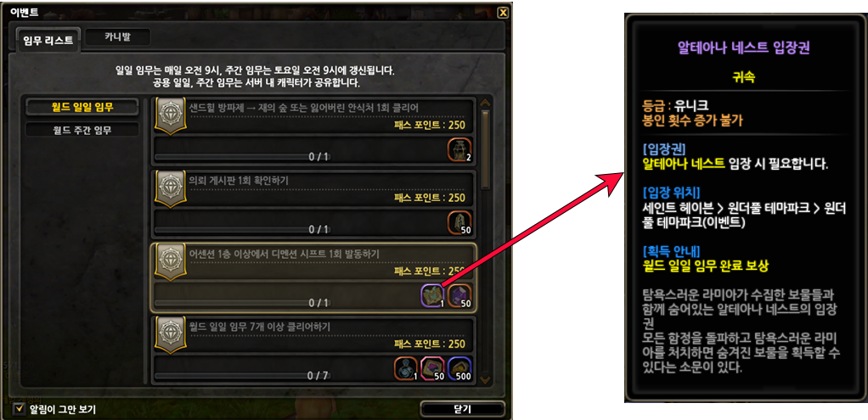The image size is (868, 420).
Task: Select 월드 주간 임무 category
Action: point(82,130)
